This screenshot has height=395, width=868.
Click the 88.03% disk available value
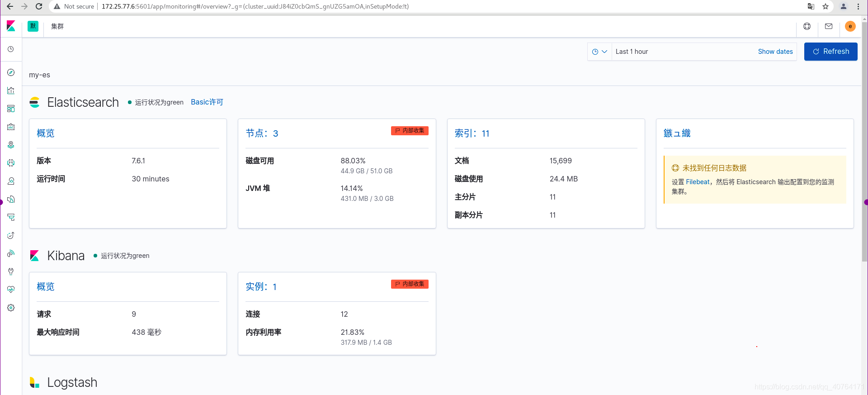353,161
